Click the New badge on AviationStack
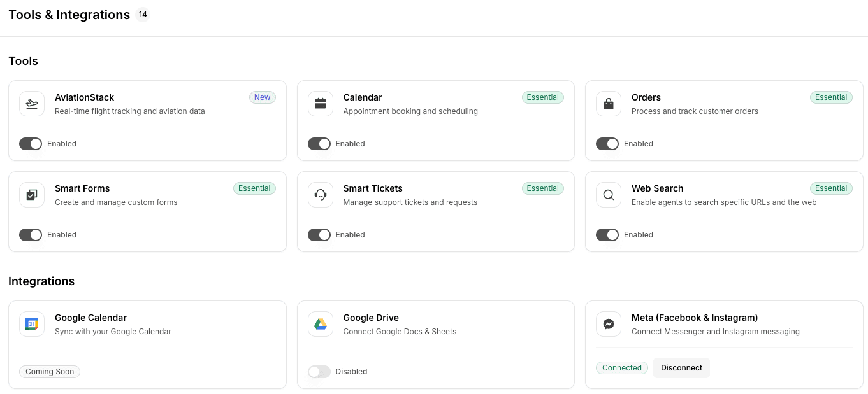The image size is (868, 394). click(x=263, y=97)
